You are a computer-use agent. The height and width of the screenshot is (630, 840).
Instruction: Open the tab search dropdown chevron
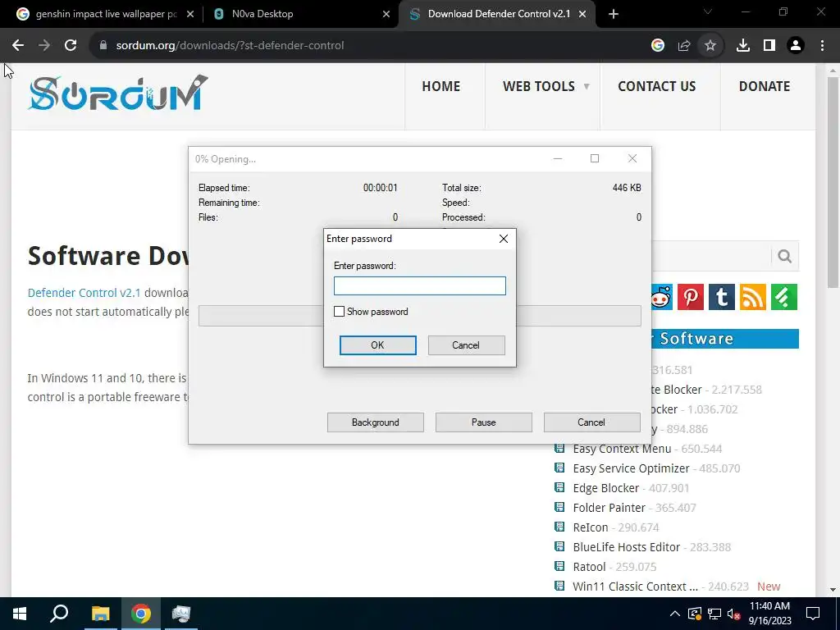pyautogui.click(x=708, y=11)
